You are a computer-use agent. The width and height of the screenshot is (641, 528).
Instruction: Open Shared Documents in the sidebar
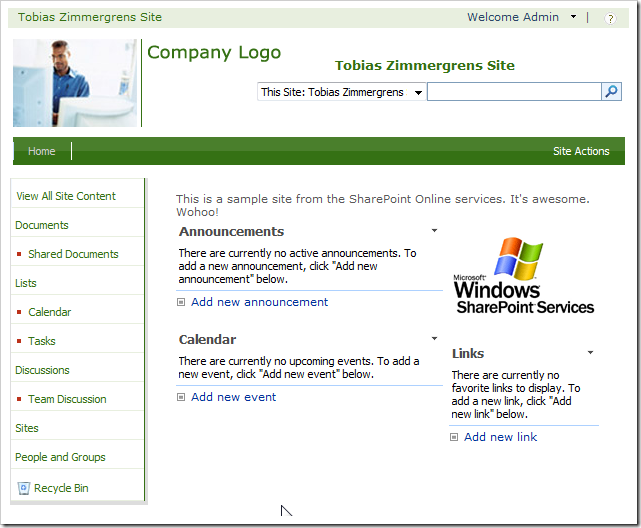tap(73, 254)
